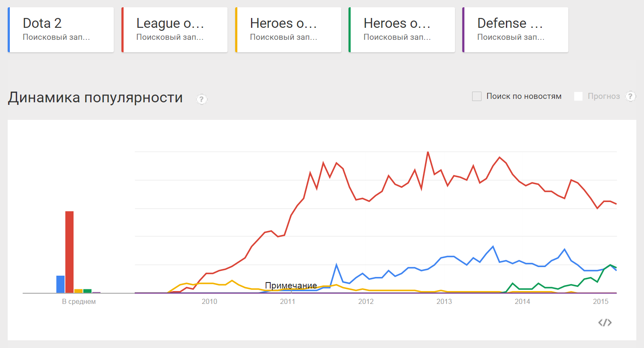Click the embed code icon below chart
Screen dimensions: 644x348
(x=605, y=322)
